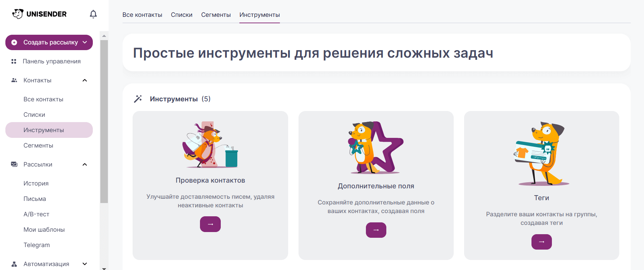The image size is (644, 270).
Task: Collapse the Рассылки section chevron
Action: (85, 164)
